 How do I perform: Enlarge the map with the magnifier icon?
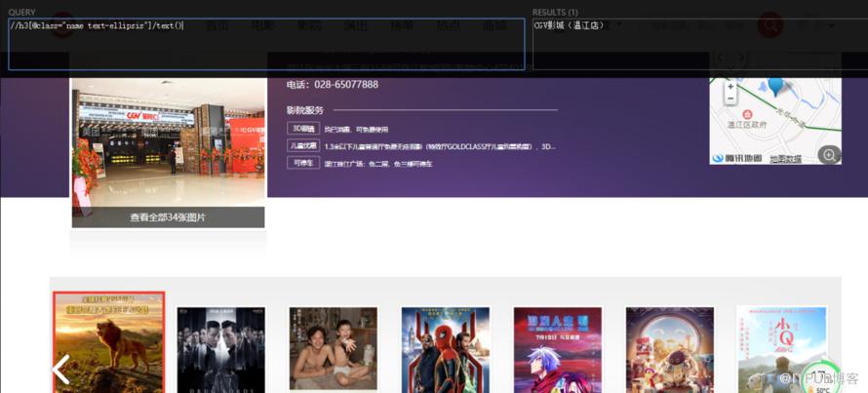click(x=829, y=155)
